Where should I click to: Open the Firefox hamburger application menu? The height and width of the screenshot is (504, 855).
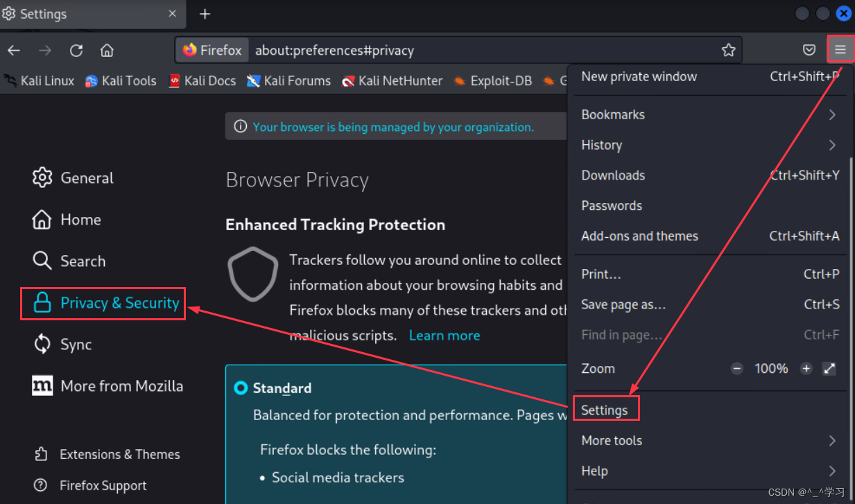840,50
